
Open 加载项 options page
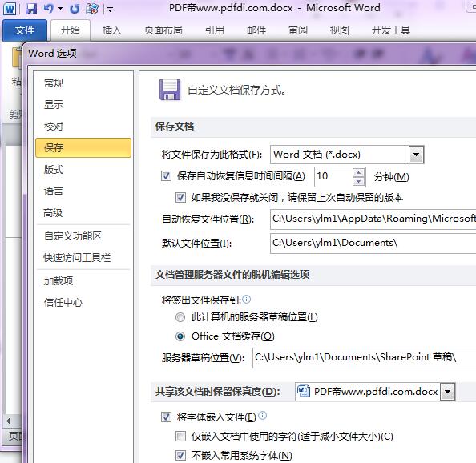click(83, 281)
